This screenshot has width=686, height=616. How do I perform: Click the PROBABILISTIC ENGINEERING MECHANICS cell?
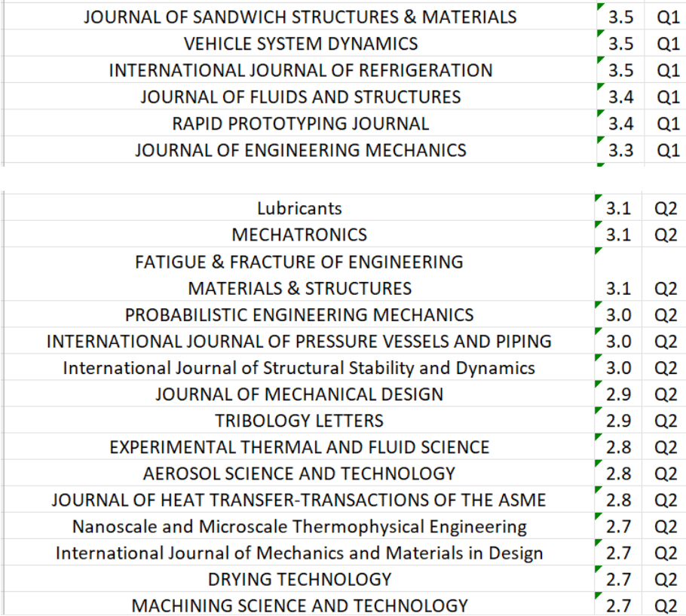299,314
